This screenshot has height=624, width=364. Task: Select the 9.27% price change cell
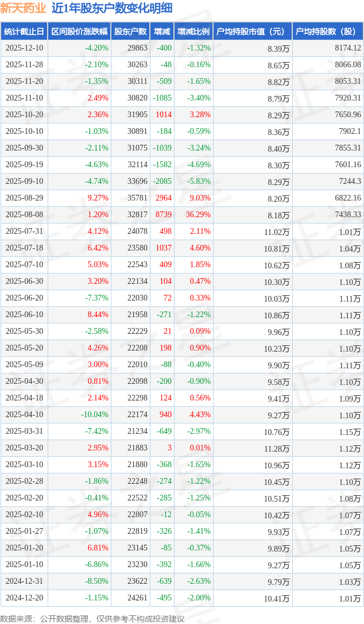(x=98, y=198)
